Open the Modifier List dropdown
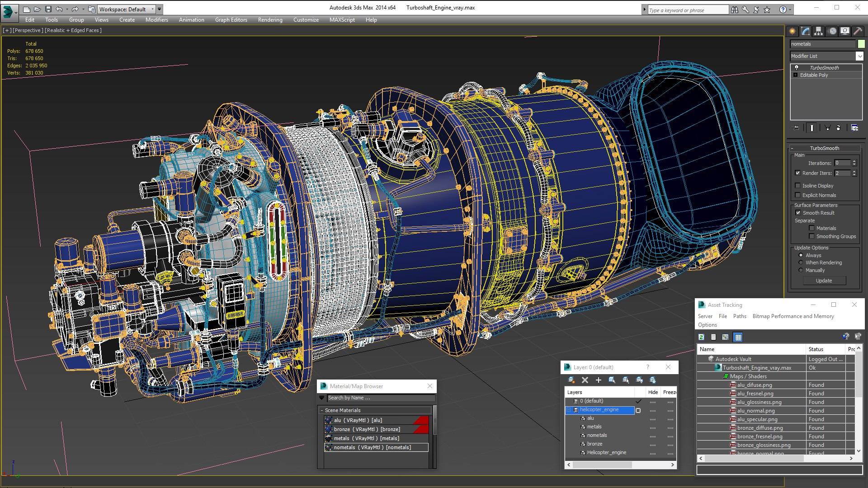The height and width of the screenshot is (488, 868). [859, 56]
